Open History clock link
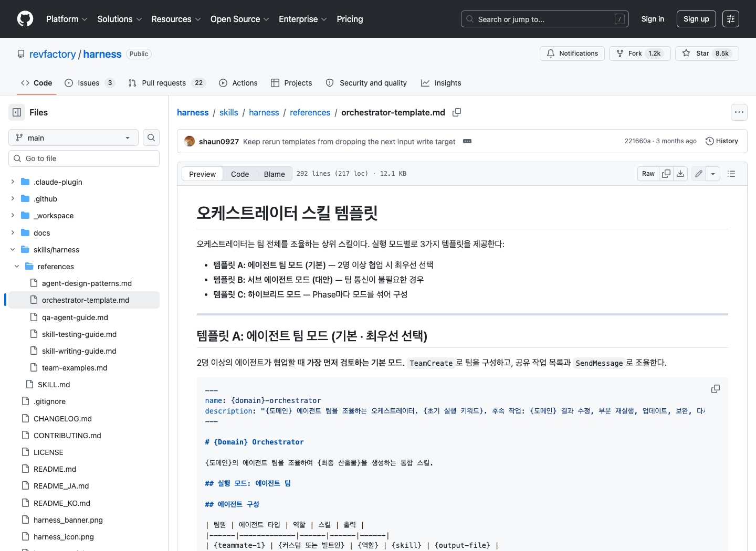The height and width of the screenshot is (551, 756). tap(722, 141)
